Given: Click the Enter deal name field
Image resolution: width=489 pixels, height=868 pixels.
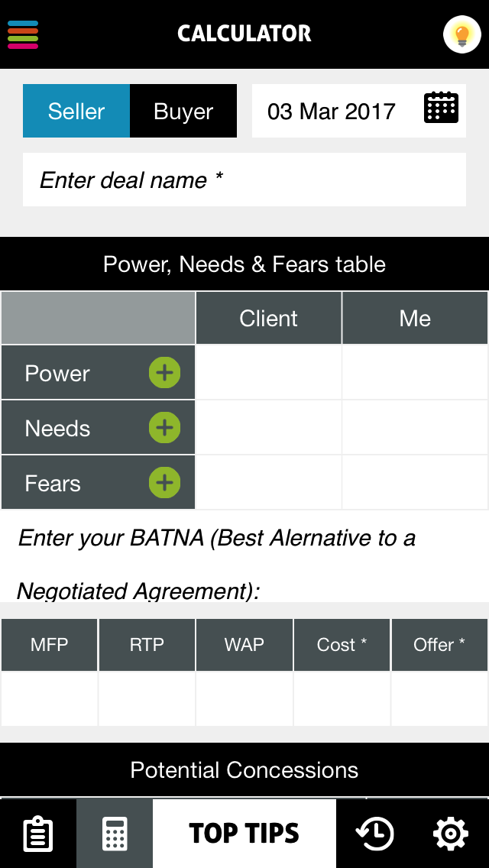Looking at the screenshot, I should [x=244, y=180].
